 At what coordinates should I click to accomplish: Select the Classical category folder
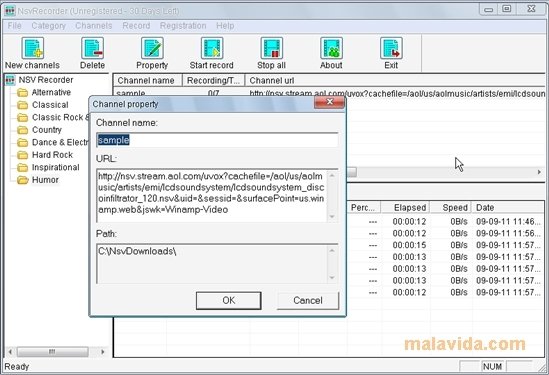click(x=50, y=105)
